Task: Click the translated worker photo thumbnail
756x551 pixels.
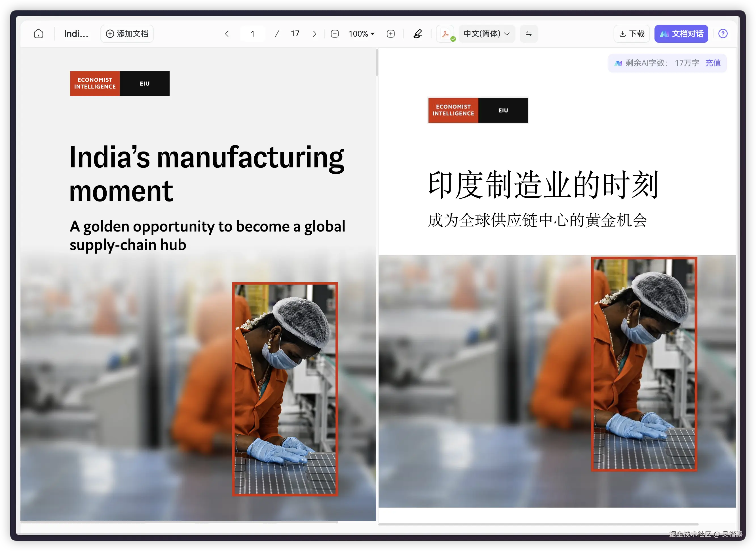Action: 644,364
